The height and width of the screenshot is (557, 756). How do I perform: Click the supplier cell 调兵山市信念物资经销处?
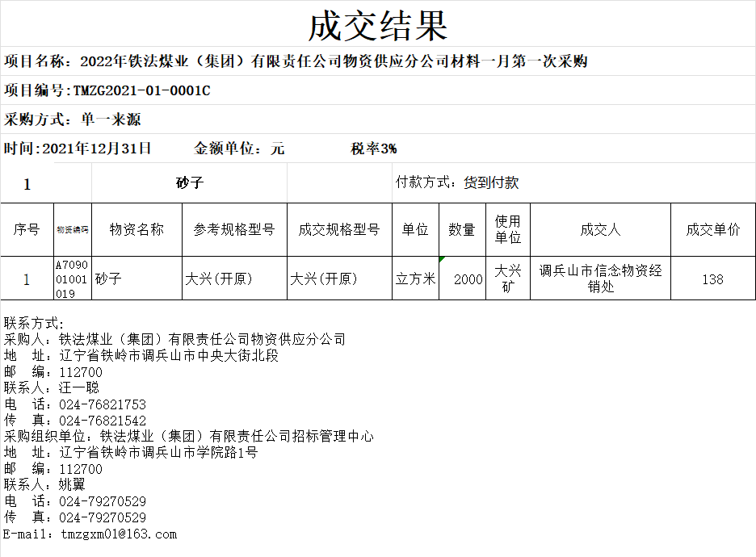click(x=600, y=278)
